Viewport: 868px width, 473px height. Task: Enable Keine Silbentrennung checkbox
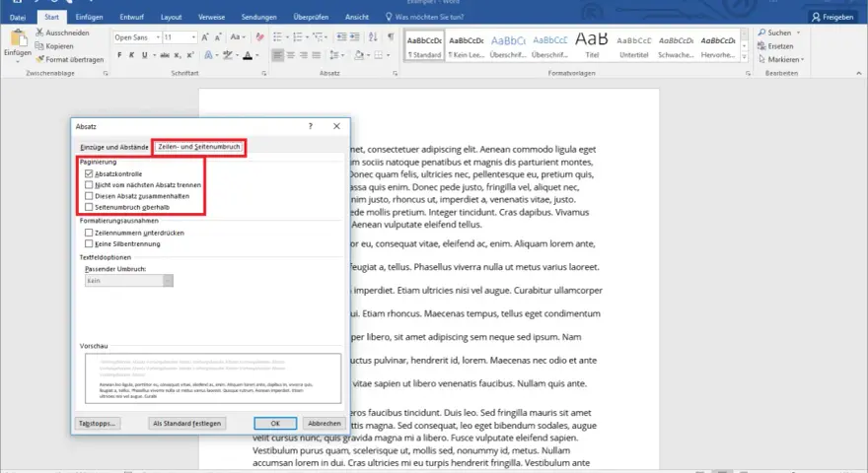[89, 243]
